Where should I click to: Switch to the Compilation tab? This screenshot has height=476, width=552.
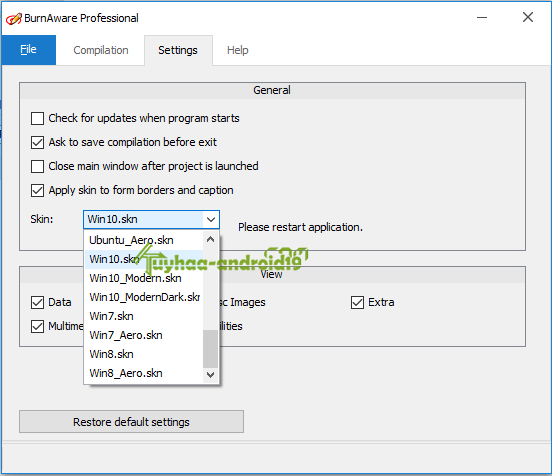101,50
